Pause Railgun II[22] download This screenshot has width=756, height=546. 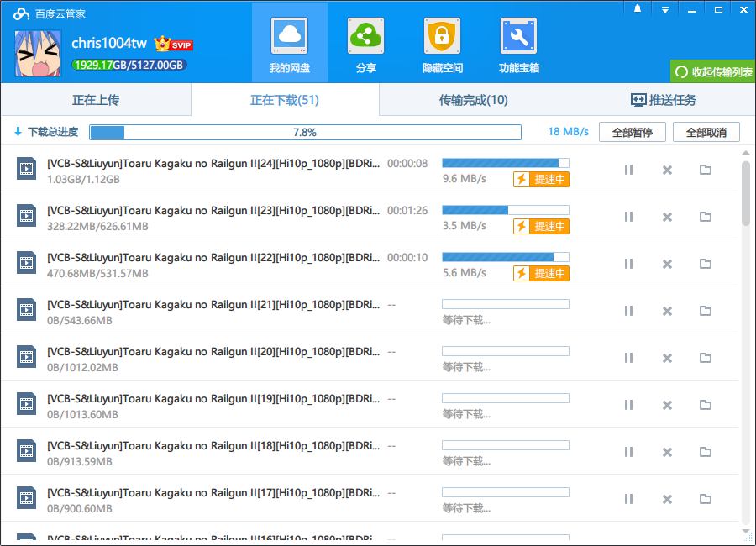point(628,264)
